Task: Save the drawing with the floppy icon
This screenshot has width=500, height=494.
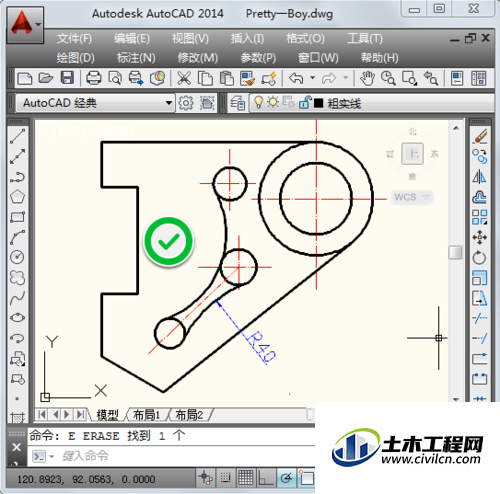Action: 67,78
